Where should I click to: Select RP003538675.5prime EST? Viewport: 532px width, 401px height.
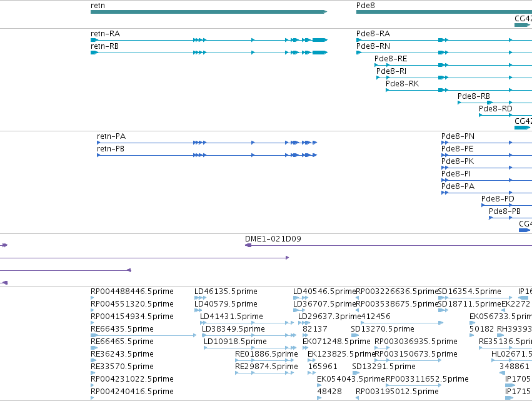pos(358,310)
